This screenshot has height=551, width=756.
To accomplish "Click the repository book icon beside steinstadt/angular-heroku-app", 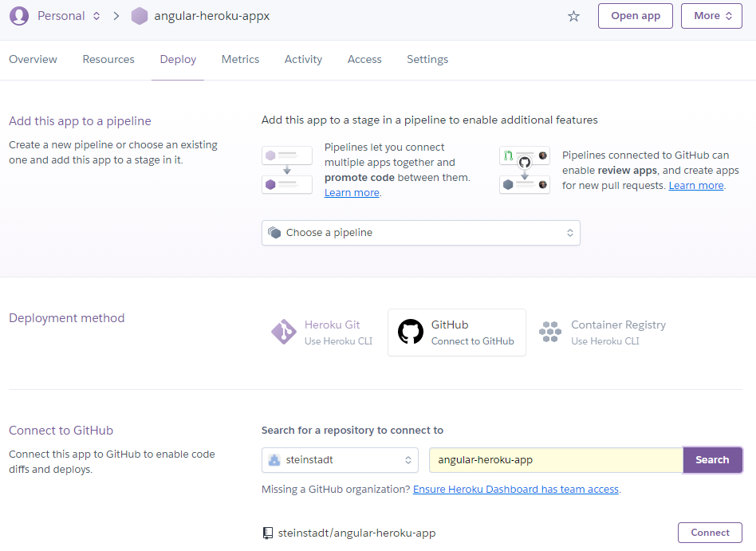I will (x=268, y=533).
